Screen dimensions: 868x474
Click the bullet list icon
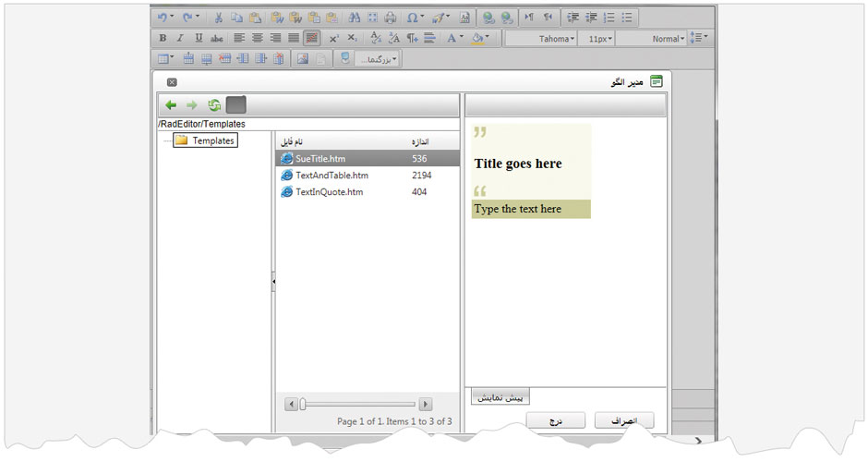click(627, 18)
